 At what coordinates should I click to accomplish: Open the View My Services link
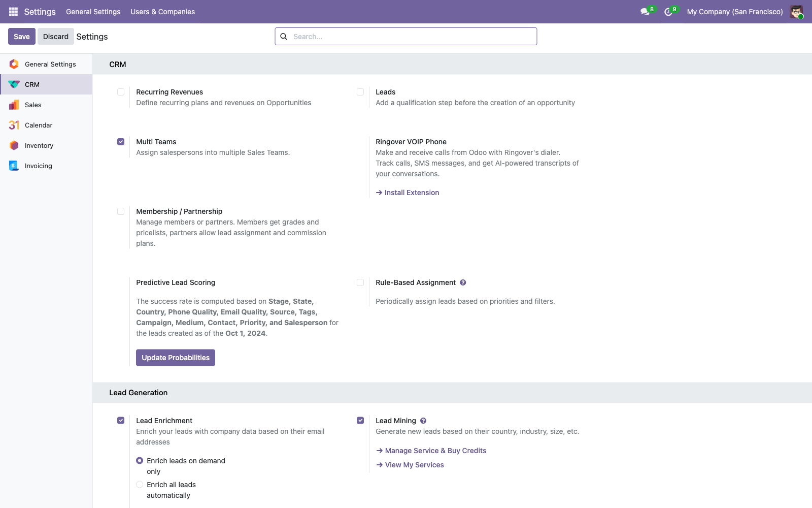pos(410,465)
